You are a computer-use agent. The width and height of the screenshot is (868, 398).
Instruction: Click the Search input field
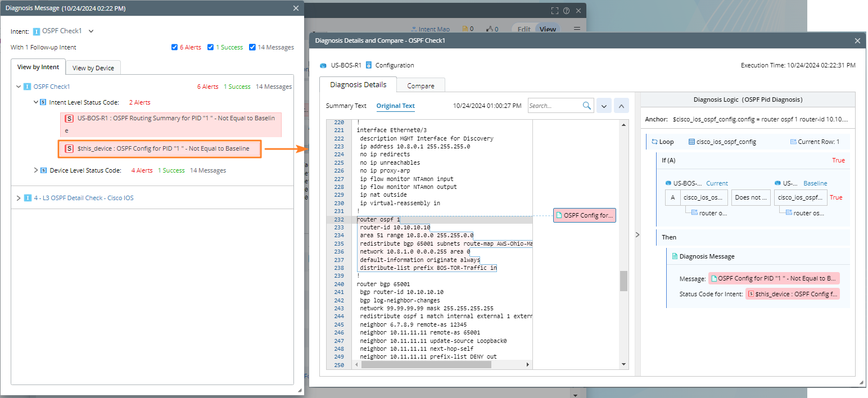tap(554, 106)
